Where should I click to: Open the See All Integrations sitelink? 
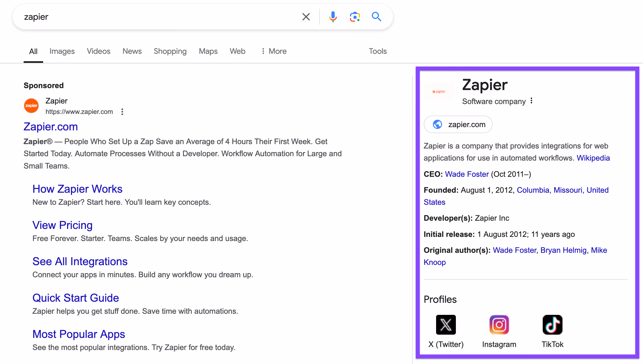80,262
